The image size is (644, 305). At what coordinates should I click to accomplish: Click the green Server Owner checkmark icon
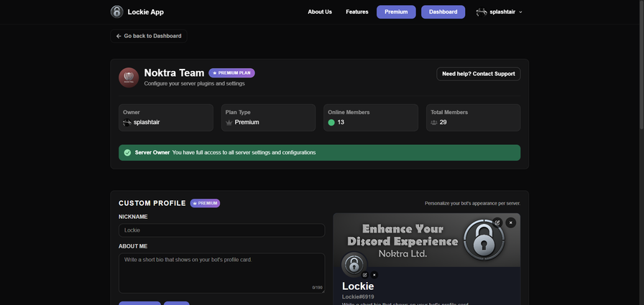pyautogui.click(x=127, y=153)
